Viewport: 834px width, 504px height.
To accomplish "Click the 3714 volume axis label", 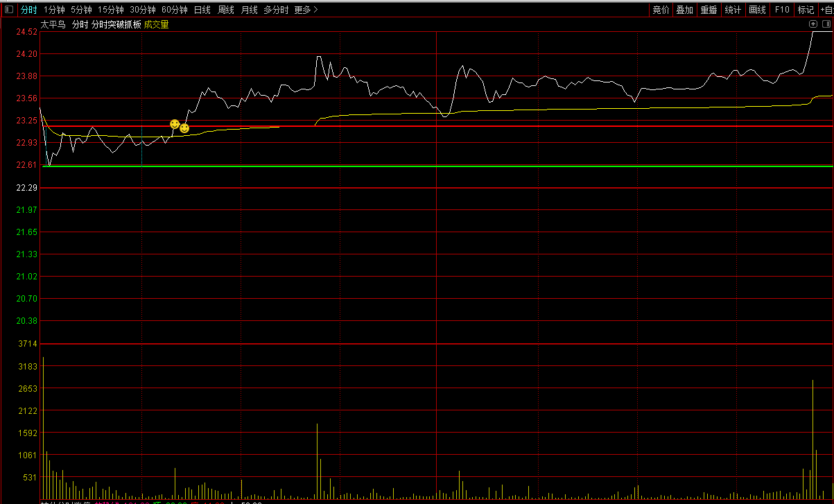I will click(27, 344).
